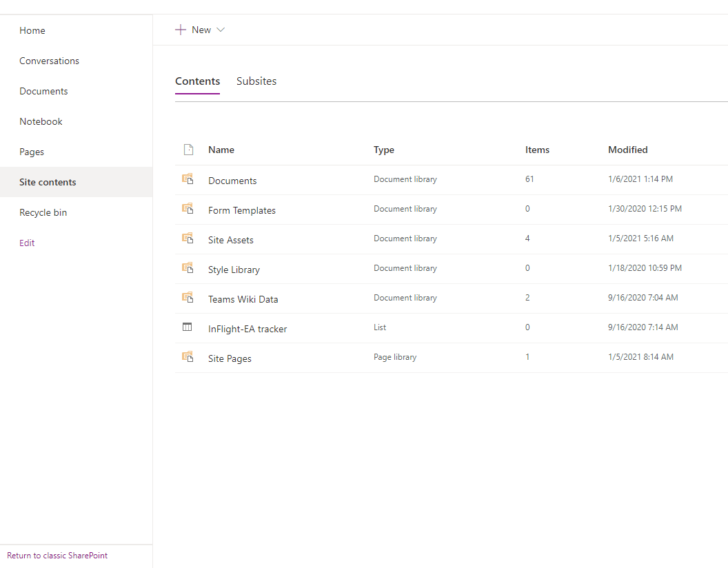Click the Form Templates library icon
The height and width of the screenshot is (568, 728).
pyautogui.click(x=188, y=208)
